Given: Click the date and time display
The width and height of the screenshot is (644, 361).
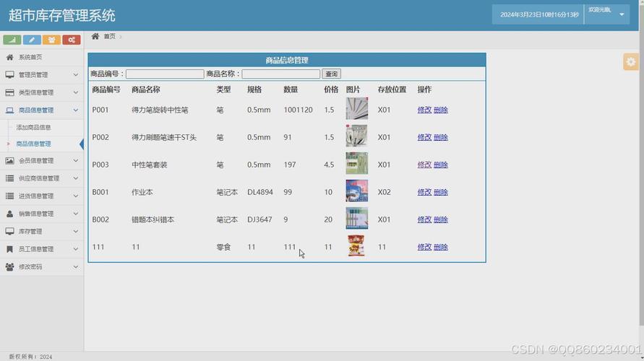Looking at the screenshot, I should [x=539, y=14].
